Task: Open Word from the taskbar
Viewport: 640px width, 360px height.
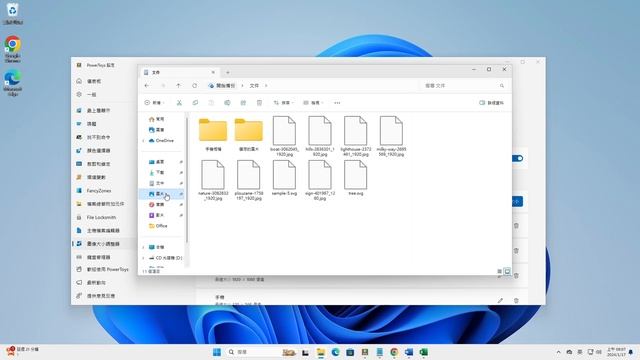Action: pos(409,352)
